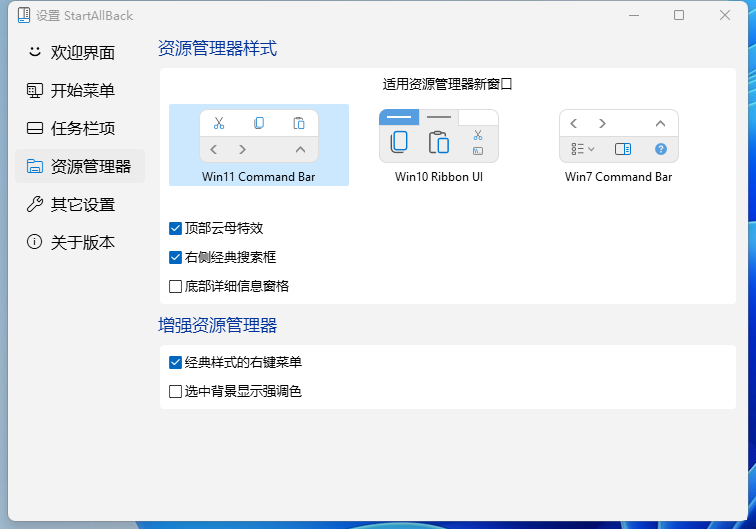Choose the Win10 Ribbon UI style
Viewport: 756px width, 529px height.
click(x=439, y=145)
